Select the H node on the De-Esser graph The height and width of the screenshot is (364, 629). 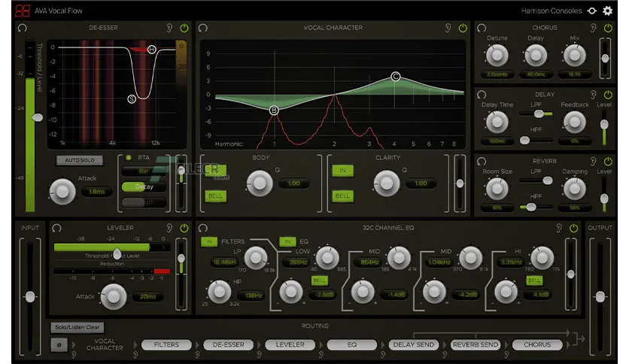(152, 50)
